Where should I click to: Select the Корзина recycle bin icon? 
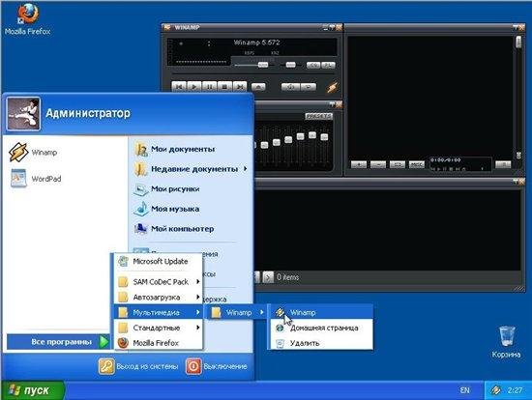tap(507, 342)
